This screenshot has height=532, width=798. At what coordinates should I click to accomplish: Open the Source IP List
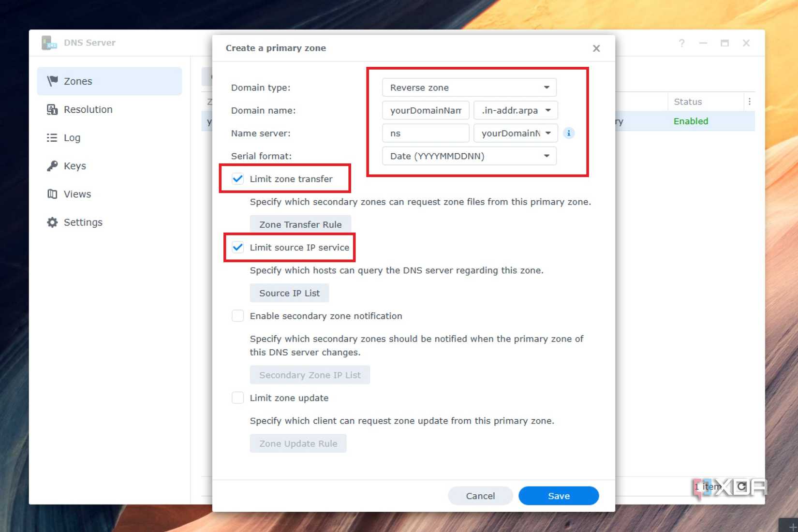[x=289, y=293]
